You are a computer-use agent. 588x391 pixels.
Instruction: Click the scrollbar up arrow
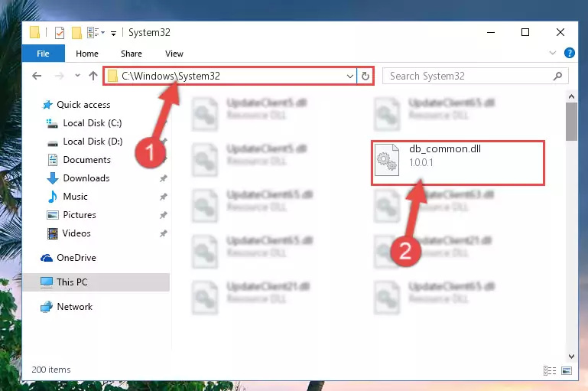coord(571,97)
